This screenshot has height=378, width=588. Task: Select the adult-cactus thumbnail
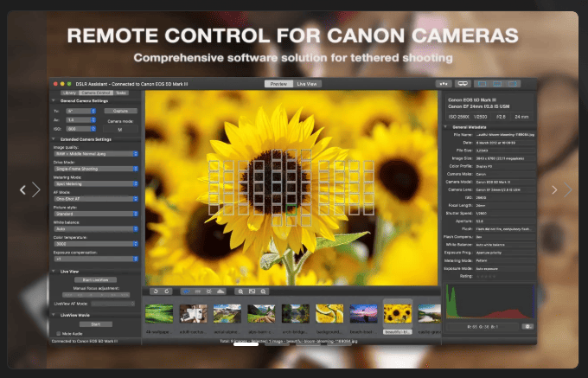click(x=193, y=313)
